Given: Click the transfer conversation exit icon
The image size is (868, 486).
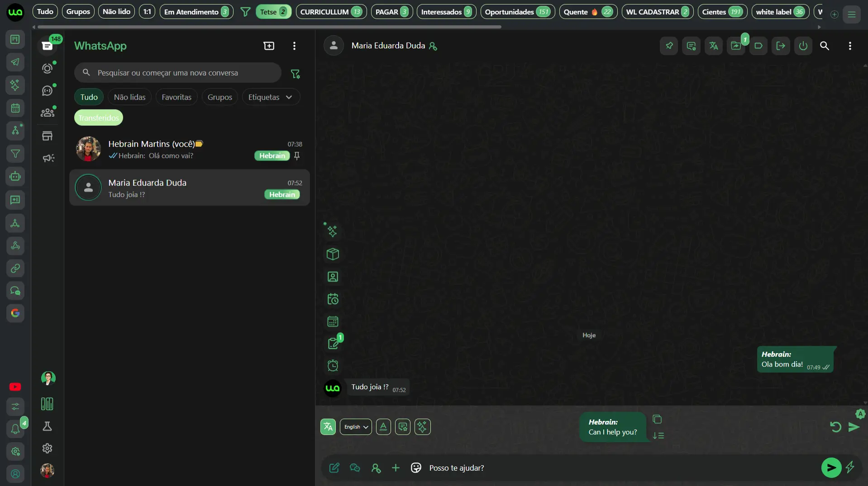Looking at the screenshot, I should pyautogui.click(x=781, y=46).
